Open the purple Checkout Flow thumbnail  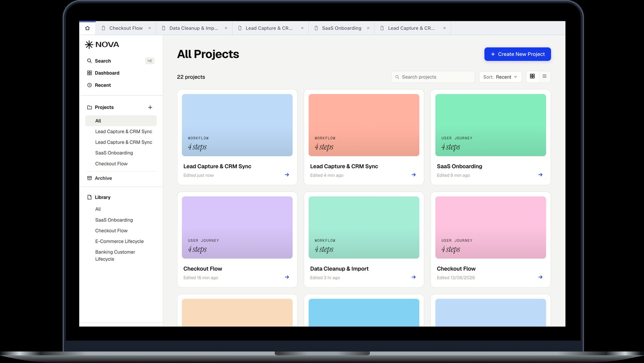(237, 227)
